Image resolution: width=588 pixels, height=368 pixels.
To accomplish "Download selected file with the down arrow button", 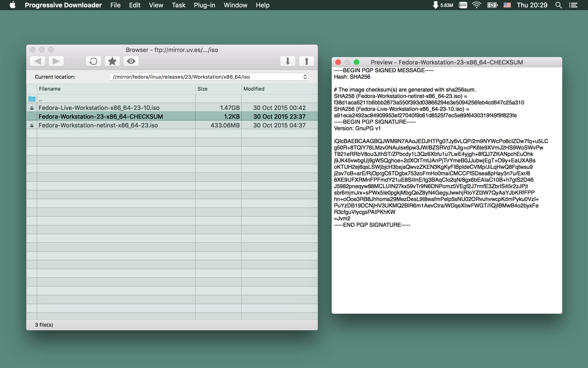I will [287, 61].
